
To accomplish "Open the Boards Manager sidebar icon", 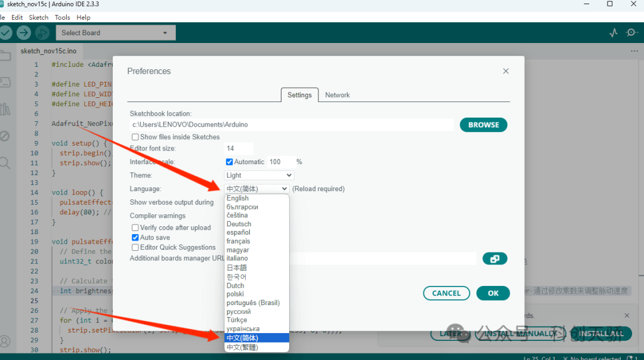I will 5,82.
